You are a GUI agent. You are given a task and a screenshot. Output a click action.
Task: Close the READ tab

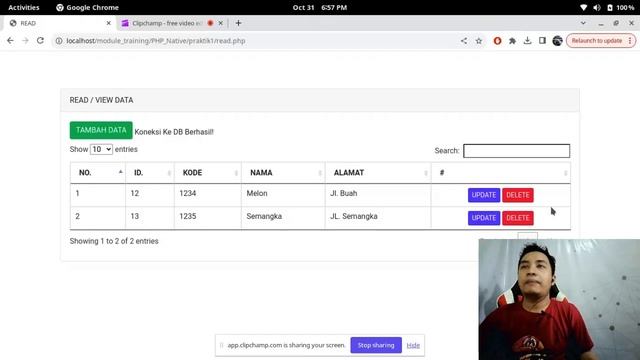(x=109, y=23)
